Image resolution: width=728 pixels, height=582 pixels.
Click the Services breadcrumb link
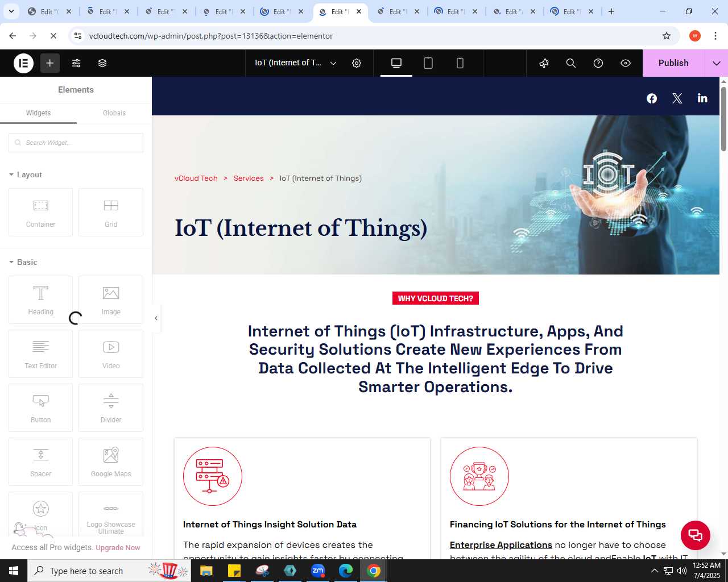249,178
